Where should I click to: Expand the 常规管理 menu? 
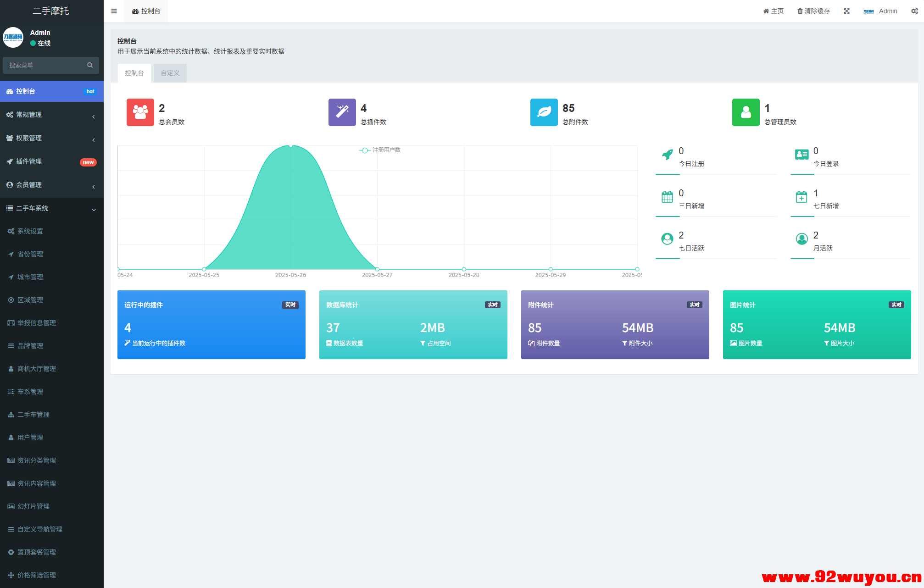[51, 115]
